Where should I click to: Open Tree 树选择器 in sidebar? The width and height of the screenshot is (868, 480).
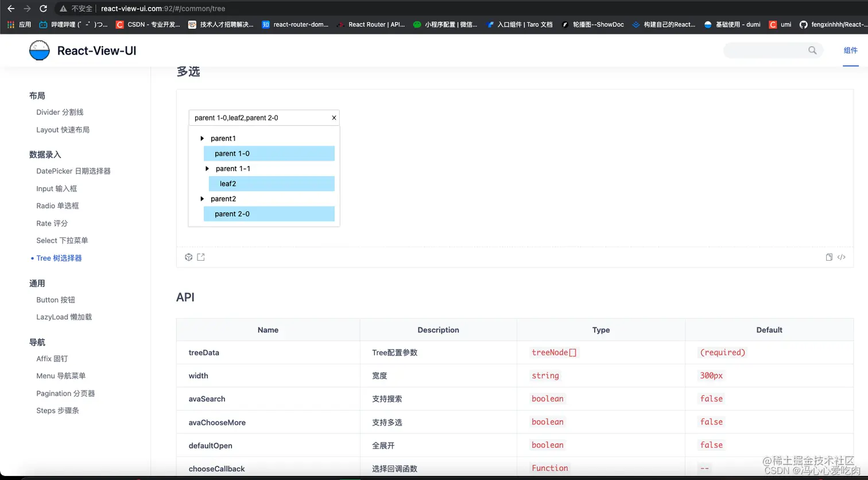pyautogui.click(x=59, y=258)
